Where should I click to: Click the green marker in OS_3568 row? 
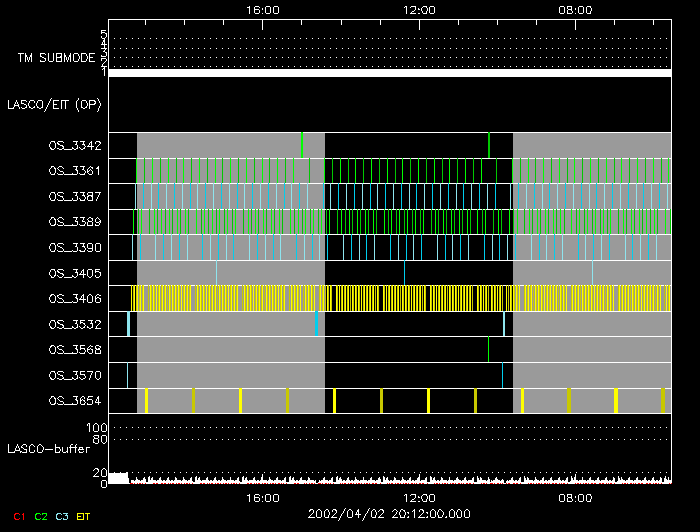coord(488,349)
